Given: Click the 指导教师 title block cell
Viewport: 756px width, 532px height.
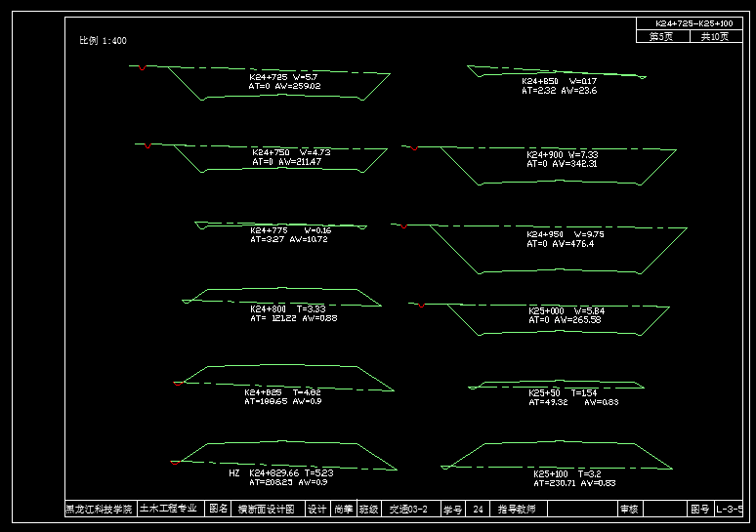Looking at the screenshot, I should click(x=517, y=509).
